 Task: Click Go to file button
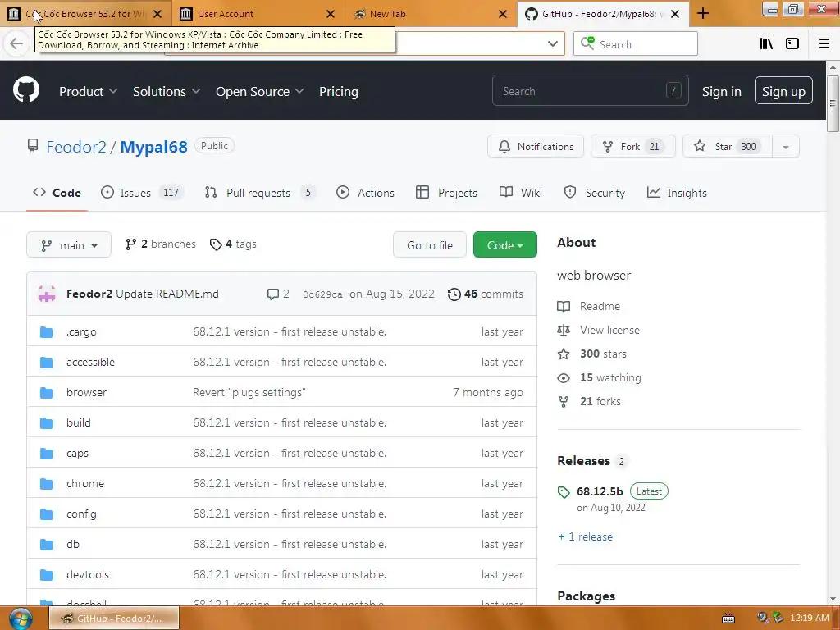[430, 244]
